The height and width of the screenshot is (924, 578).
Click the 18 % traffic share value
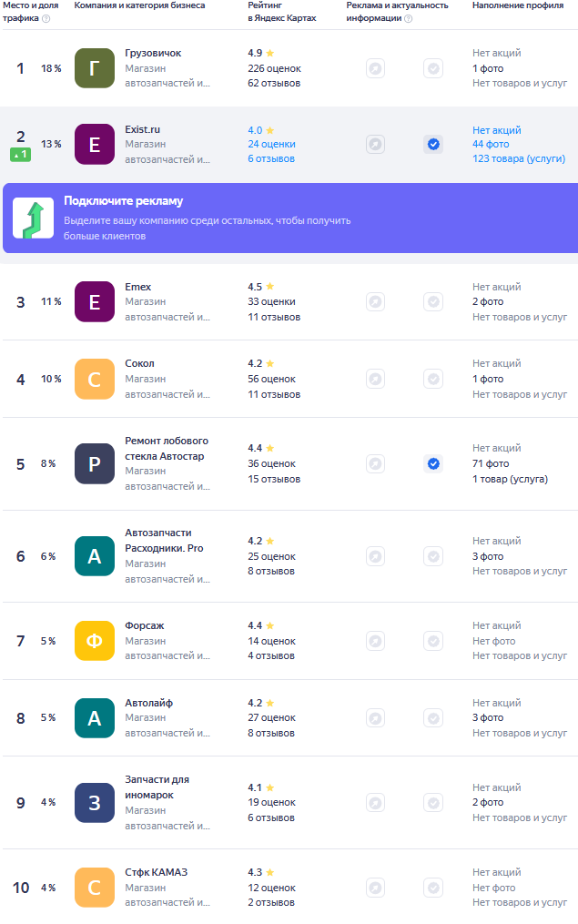[x=51, y=68]
